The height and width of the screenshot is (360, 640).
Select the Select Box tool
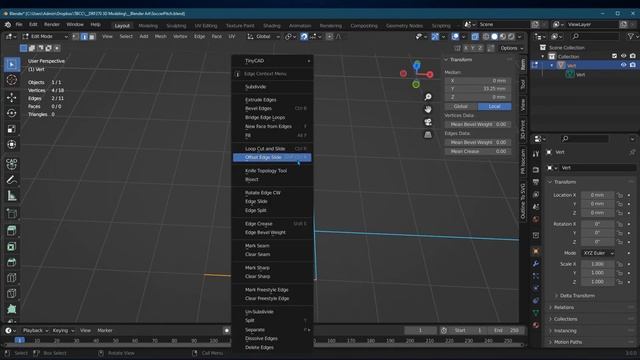coord(12,64)
